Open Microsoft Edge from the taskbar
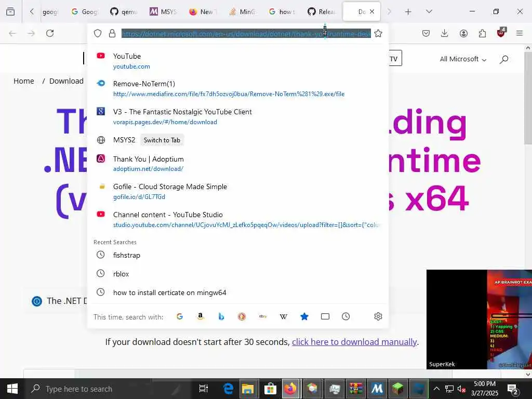532x399 pixels. [x=229, y=389]
